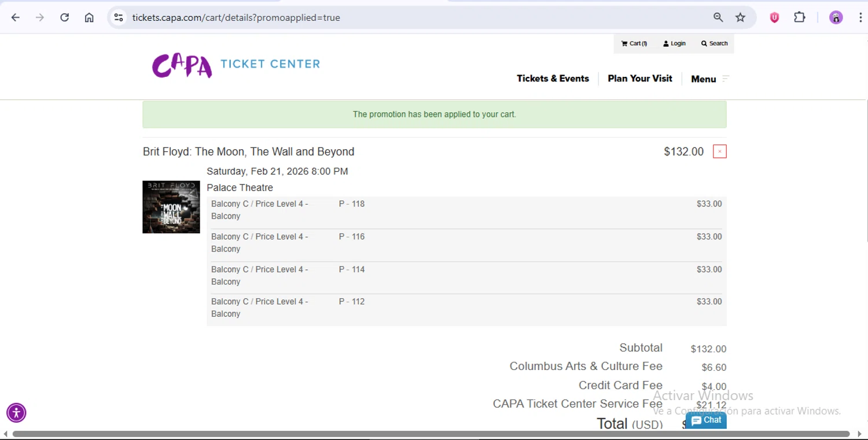Click the Palace Theatre venue text
868x440 pixels.
pos(240,187)
